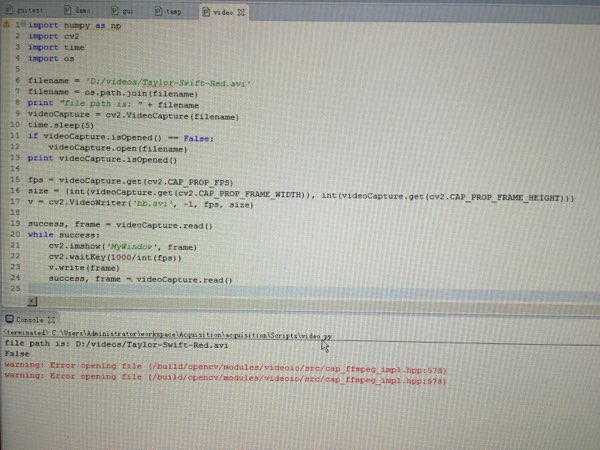Click 'cv2.waitKey(1000/int(fps))' on line 22
The width and height of the screenshot is (600, 450).
[x=115, y=258]
